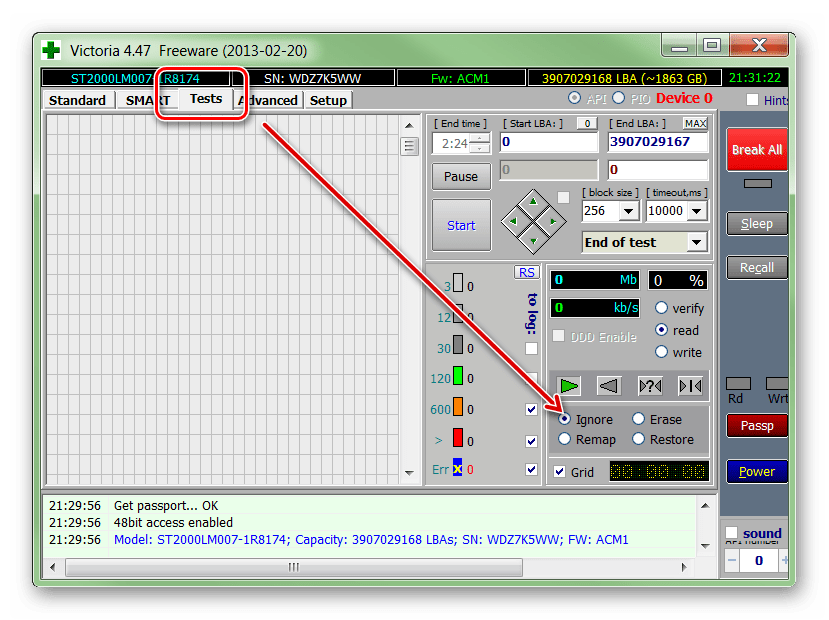
Task: Click the red Break All button
Action: 756,150
